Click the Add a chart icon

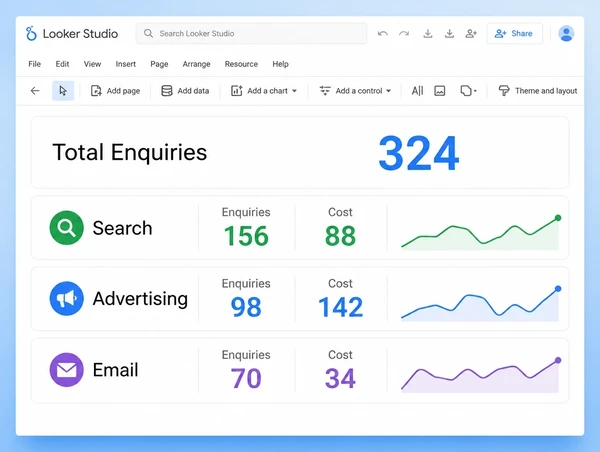[236, 91]
